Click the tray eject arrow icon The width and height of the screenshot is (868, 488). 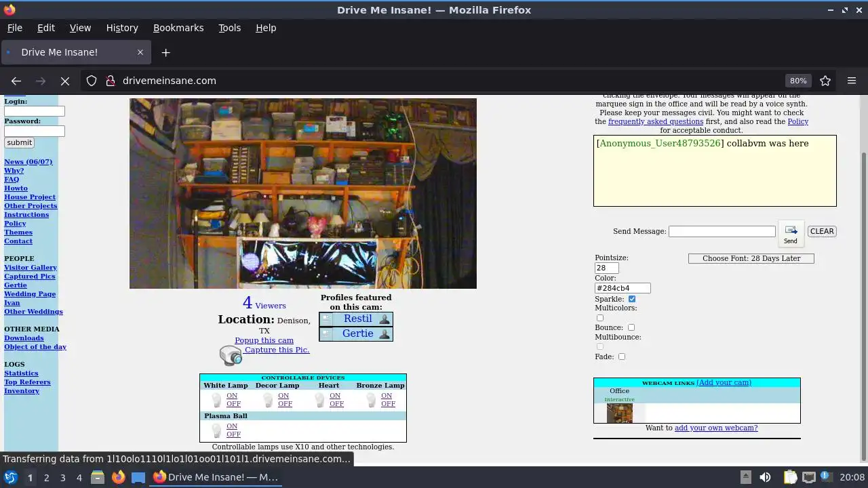coord(745,477)
